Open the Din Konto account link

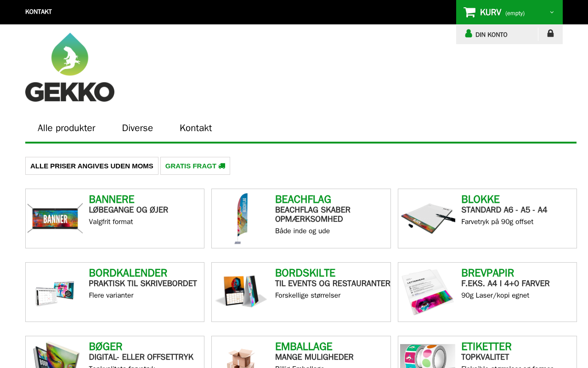[x=492, y=34]
